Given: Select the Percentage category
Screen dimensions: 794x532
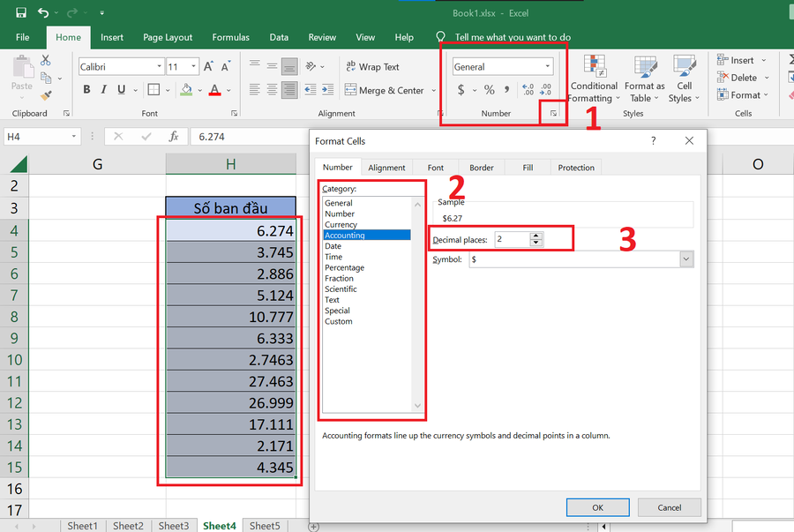Looking at the screenshot, I should (x=344, y=267).
